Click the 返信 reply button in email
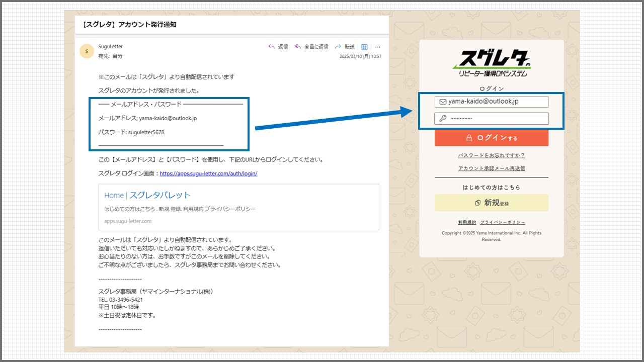The image size is (644, 362). pos(278,47)
